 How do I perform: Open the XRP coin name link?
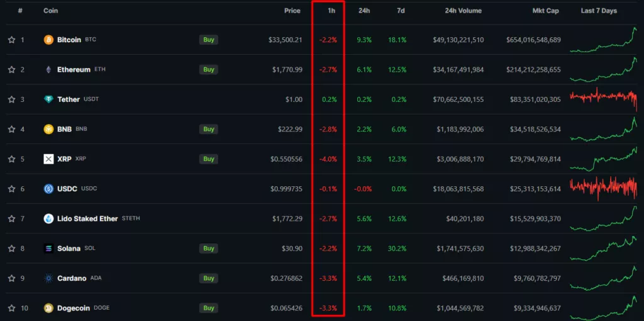pyautogui.click(x=65, y=159)
